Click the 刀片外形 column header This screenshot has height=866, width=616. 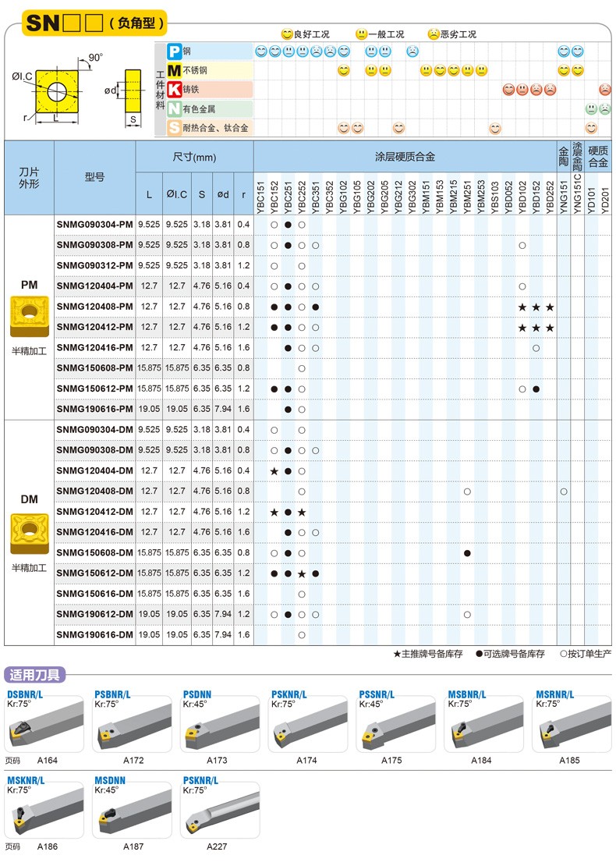point(30,177)
